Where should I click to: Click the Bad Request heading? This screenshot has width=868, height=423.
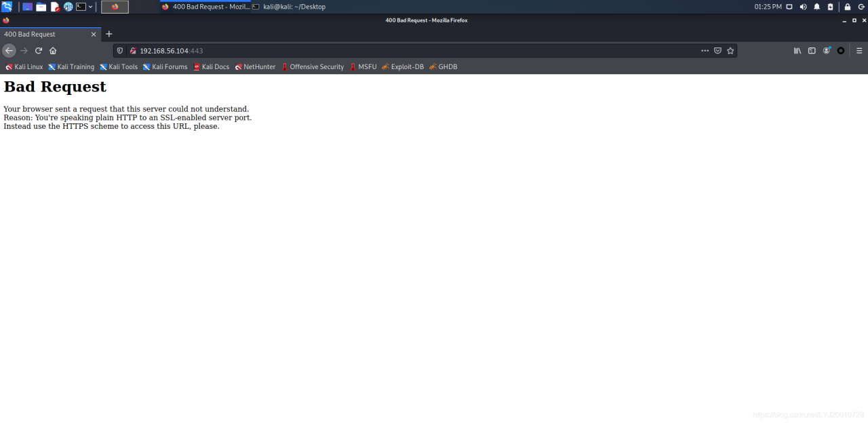click(55, 87)
